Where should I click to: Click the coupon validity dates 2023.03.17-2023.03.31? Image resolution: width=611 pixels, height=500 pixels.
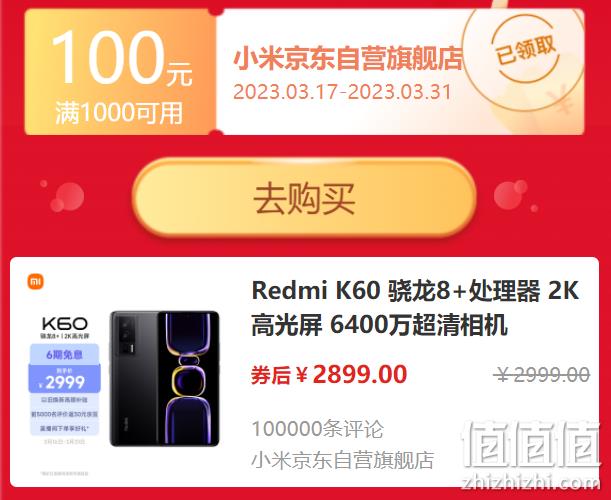click(x=342, y=92)
